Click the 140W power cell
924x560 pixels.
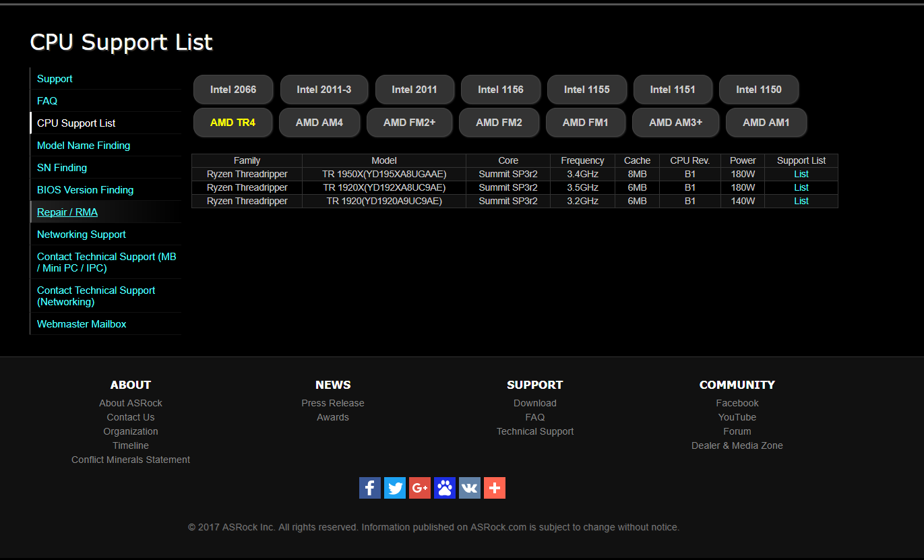click(743, 201)
